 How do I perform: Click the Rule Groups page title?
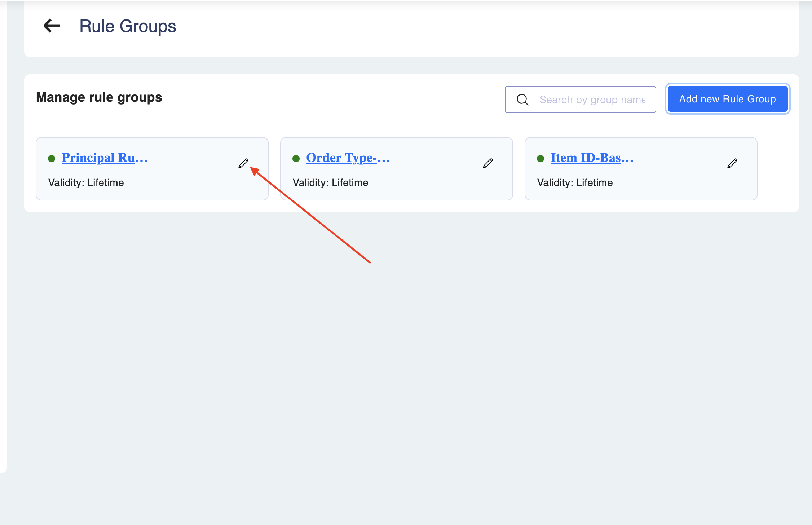(128, 26)
